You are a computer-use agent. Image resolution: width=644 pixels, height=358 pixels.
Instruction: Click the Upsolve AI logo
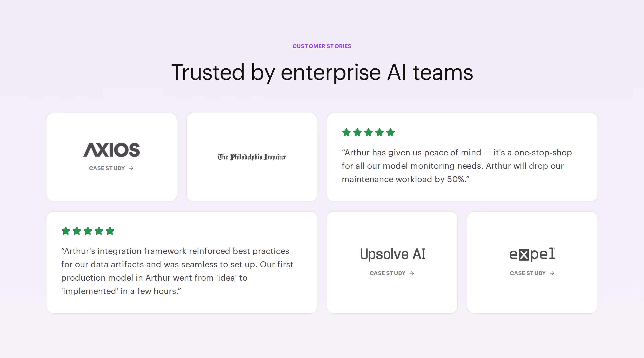pyautogui.click(x=392, y=254)
